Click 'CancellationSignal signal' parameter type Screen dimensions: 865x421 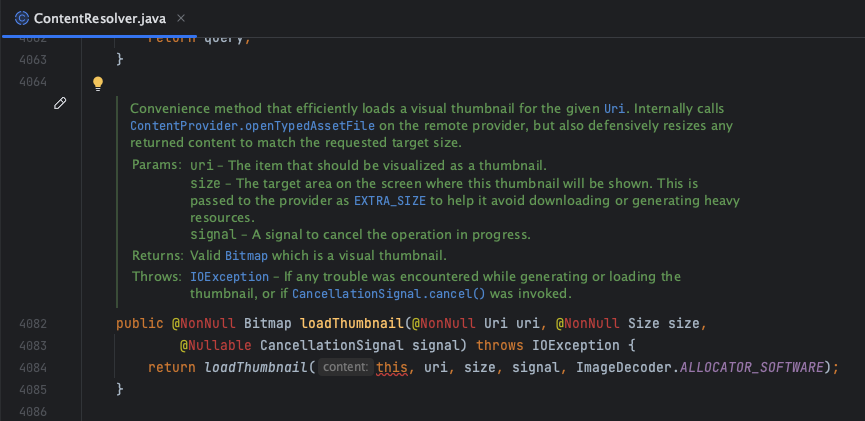pos(332,346)
